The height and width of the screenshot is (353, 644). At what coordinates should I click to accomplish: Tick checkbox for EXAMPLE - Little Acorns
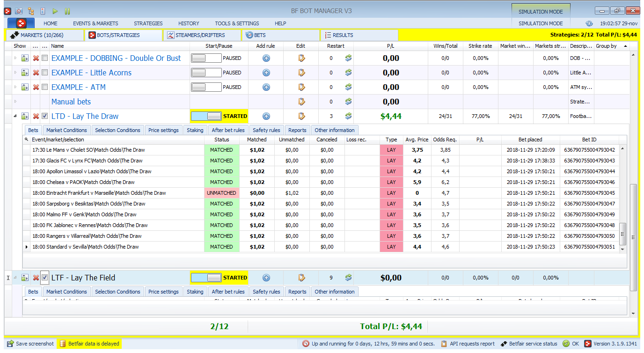(44, 73)
